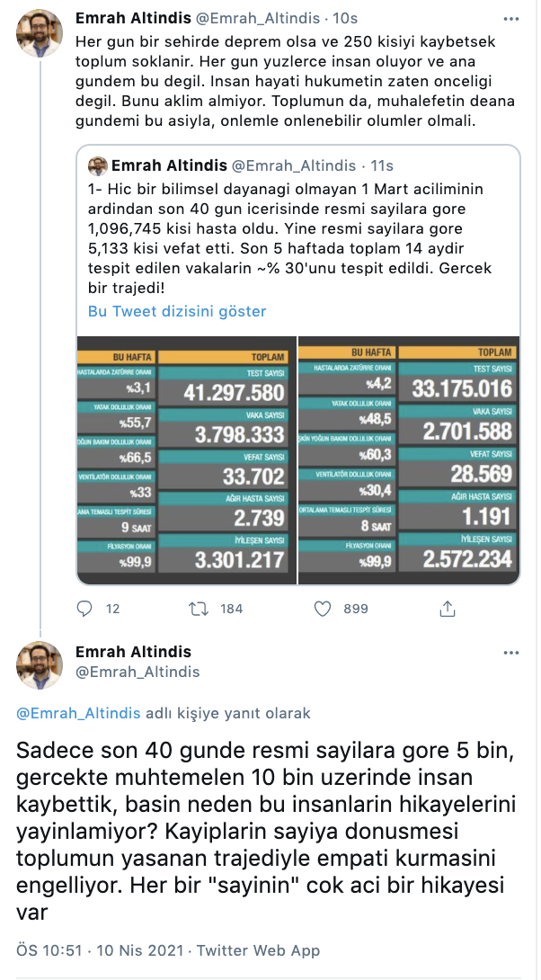Screen dimensions: 541x980
Task: Open the quoted tweet's 11s timestamp
Action: pos(381,165)
